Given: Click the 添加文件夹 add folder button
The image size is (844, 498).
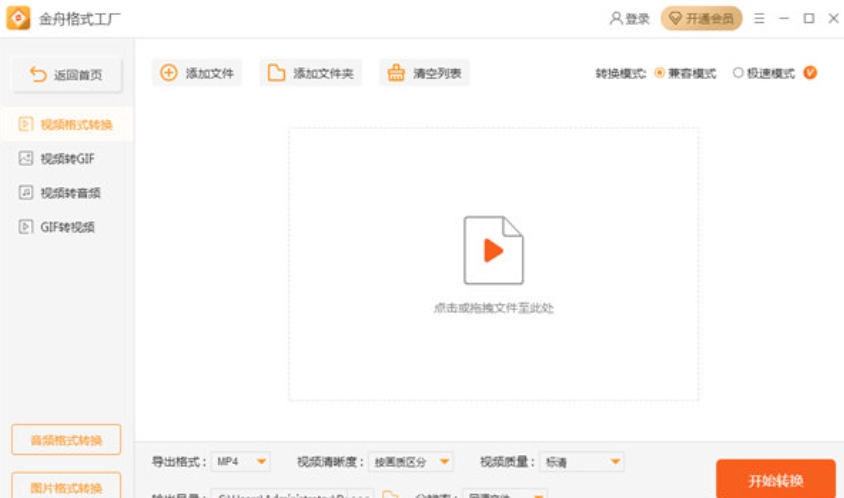Looking at the screenshot, I should tap(311, 73).
